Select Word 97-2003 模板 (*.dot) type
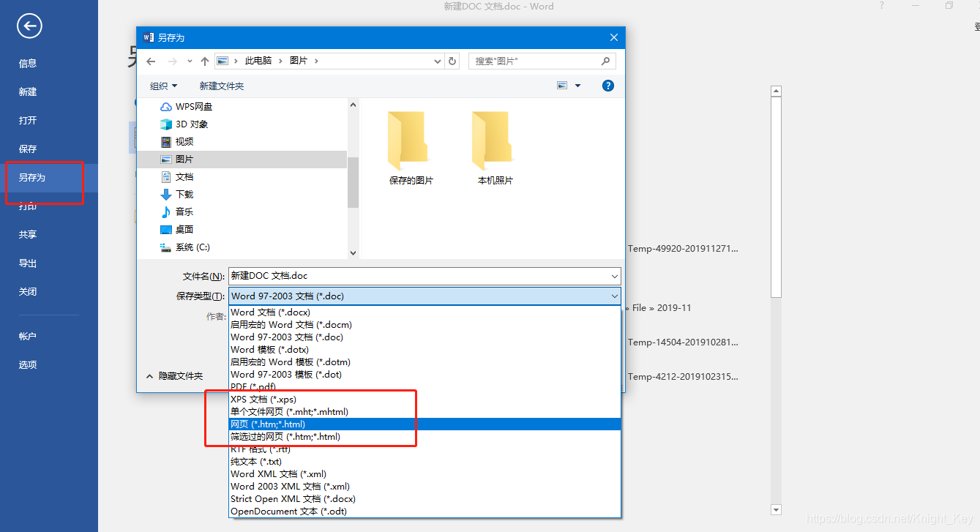The height and width of the screenshot is (532, 980). pos(424,375)
